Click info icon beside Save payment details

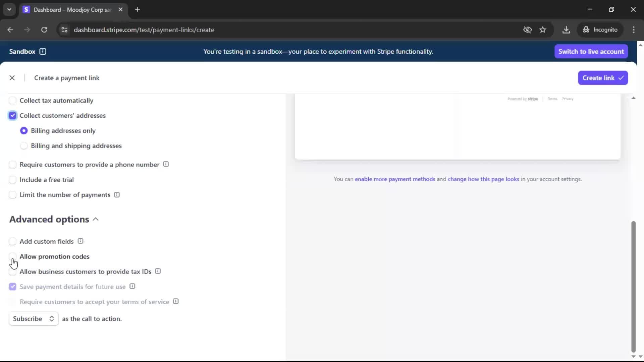pyautogui.click(x=132, y=286)
